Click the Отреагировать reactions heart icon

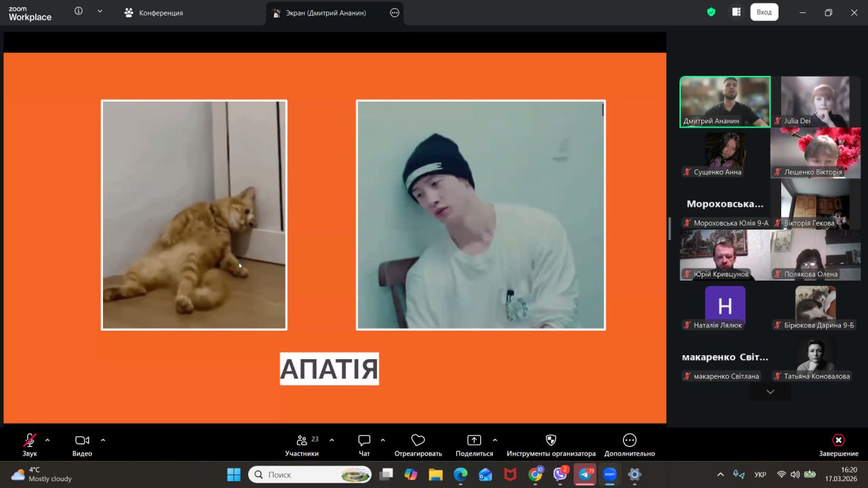(418, 441)
